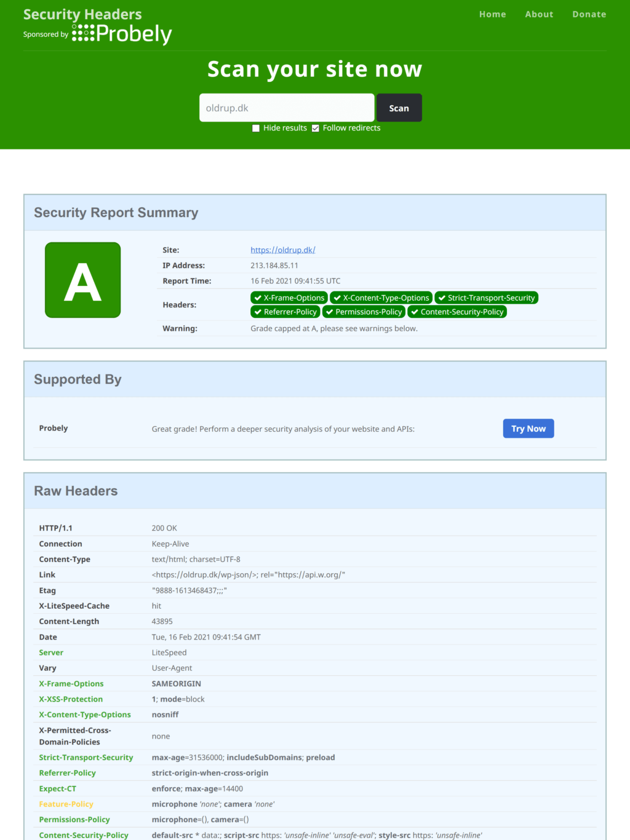The image size is (630, 840).
Task: Select the LiteSpeed server value
Action: point(169,652)
